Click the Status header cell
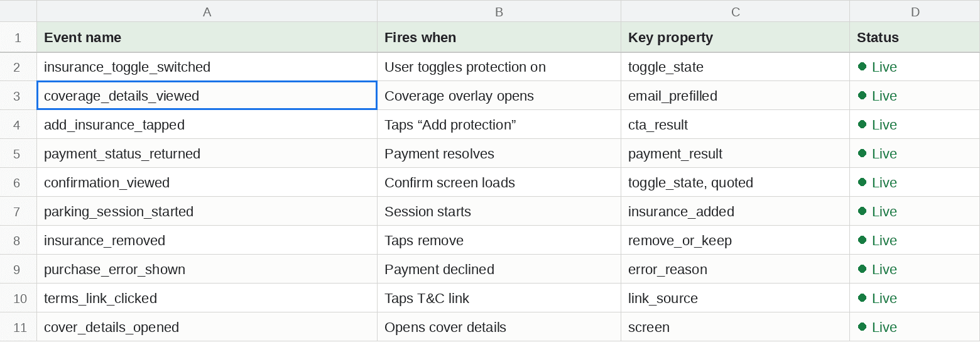The width and height of the screenshot is (980, 342). (x=915, y=38)
